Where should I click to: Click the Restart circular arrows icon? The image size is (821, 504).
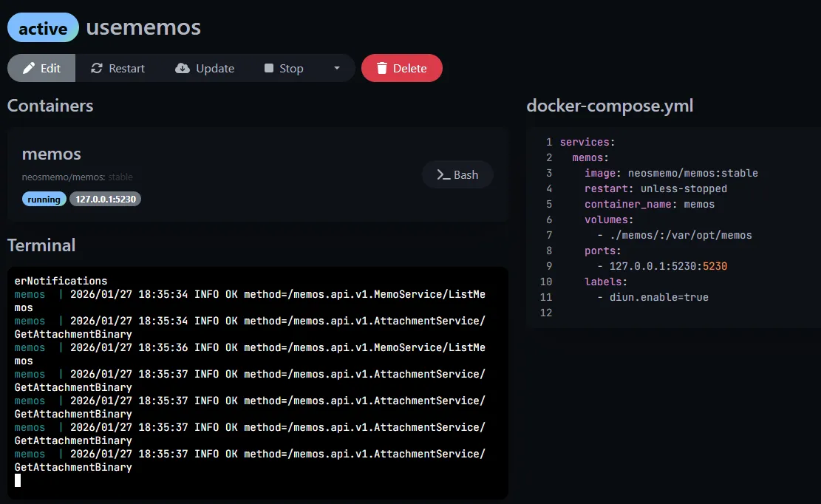(x=96, y=68)
